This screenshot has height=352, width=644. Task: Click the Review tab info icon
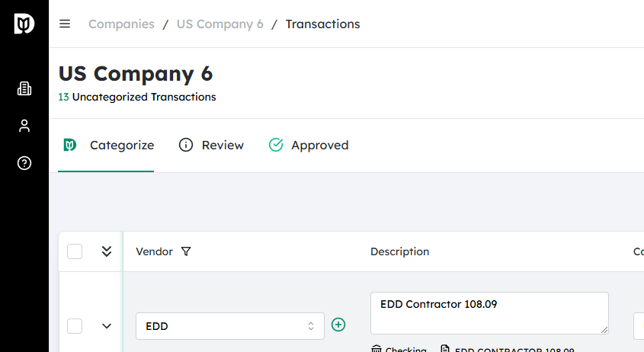point(186,145)
